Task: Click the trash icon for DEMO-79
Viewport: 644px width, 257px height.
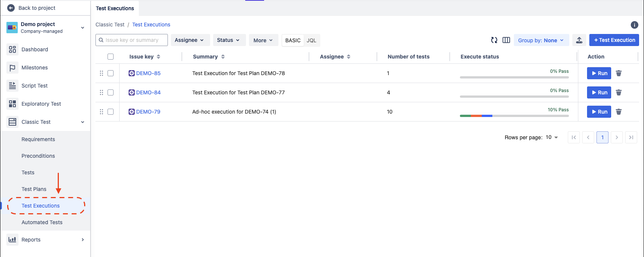Action: pos(619,112)
